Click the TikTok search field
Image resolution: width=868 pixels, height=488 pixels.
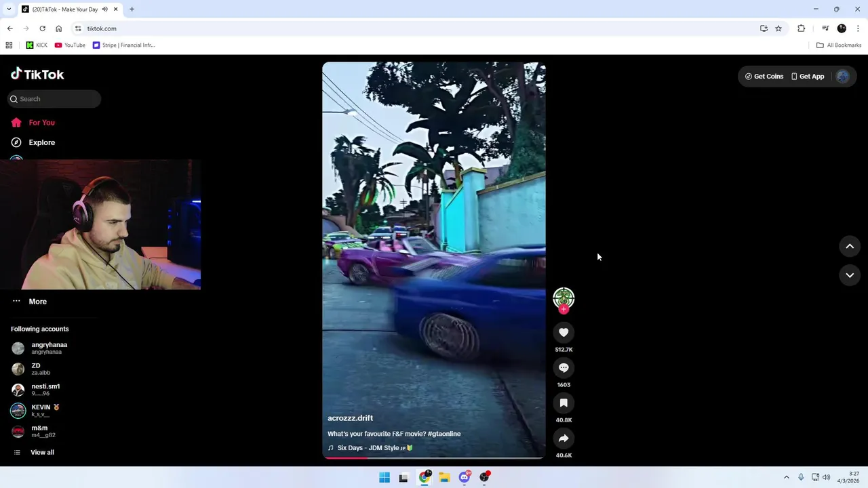click(x=54, y=99)
